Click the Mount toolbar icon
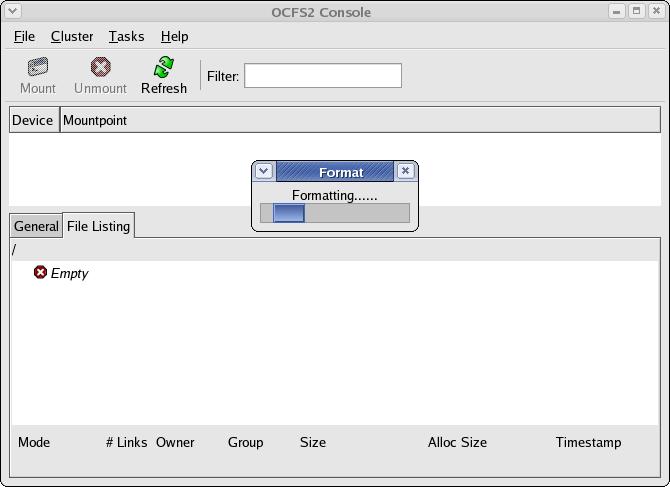The width and height of the screenshot is (670, 487). coord(38,67)
